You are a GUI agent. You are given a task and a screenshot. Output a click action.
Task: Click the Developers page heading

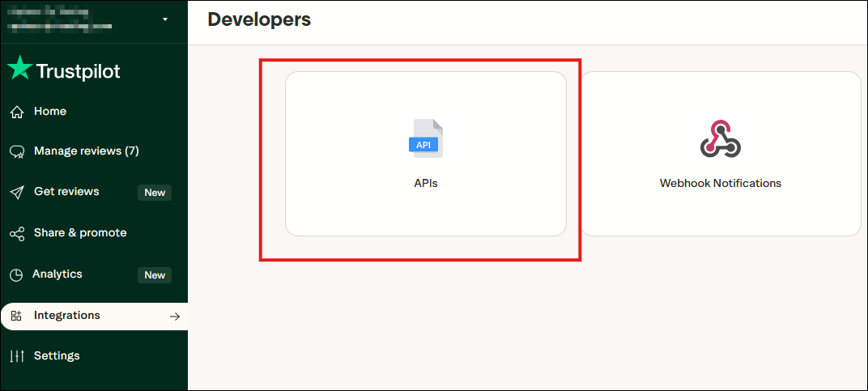tap(259, 19)
